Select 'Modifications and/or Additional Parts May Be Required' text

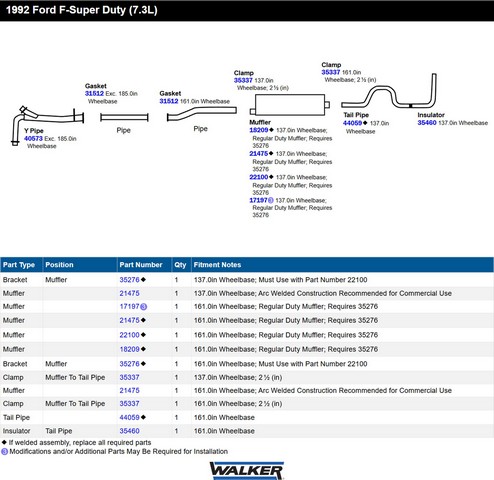96,452
